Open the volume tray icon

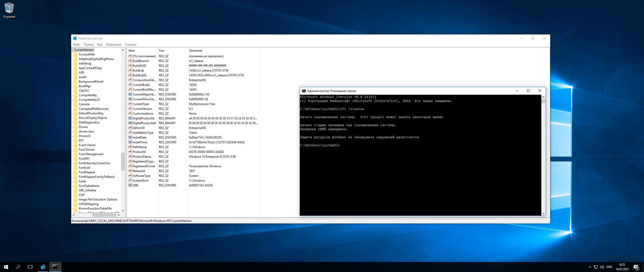coord(602,267)
